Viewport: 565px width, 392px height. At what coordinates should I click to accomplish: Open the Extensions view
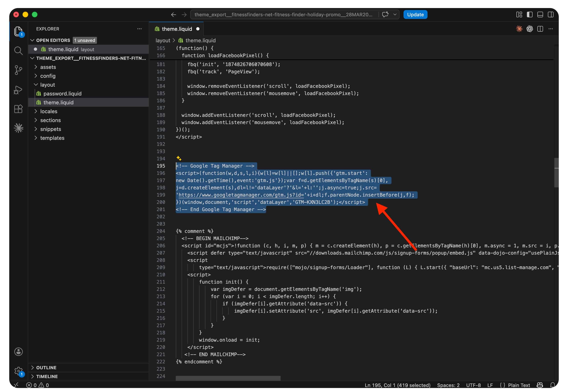click(18, 109)
